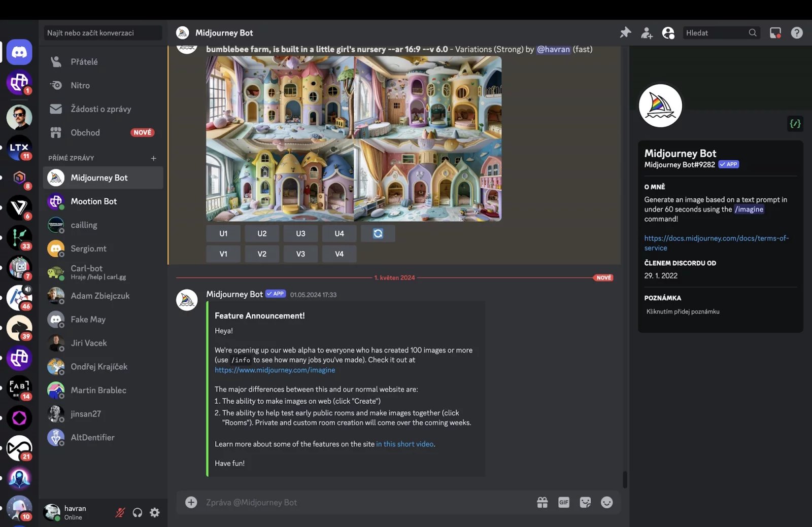The width and height of the screenshot is (812, 527).
Task: Upscale image with U3 button
Action: pos(300,234)
